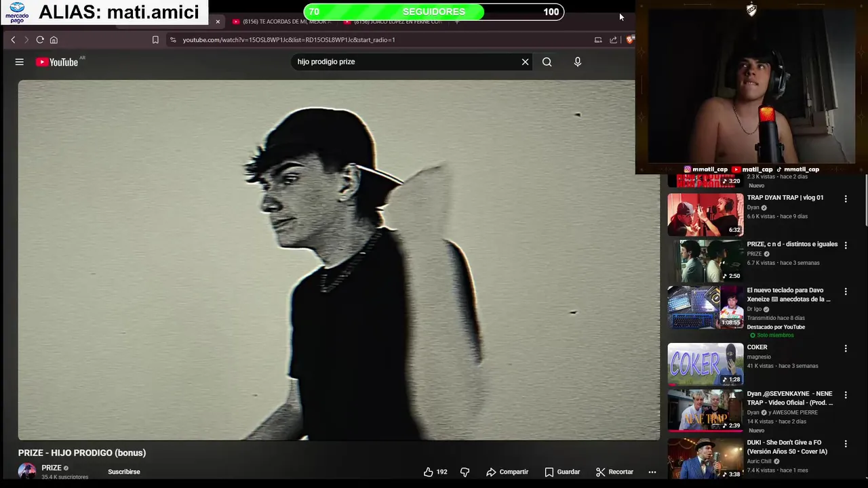The width and height of the screenshot is (868, 488).
Task: Go forward in browser history
Action: tap(26, 40)
